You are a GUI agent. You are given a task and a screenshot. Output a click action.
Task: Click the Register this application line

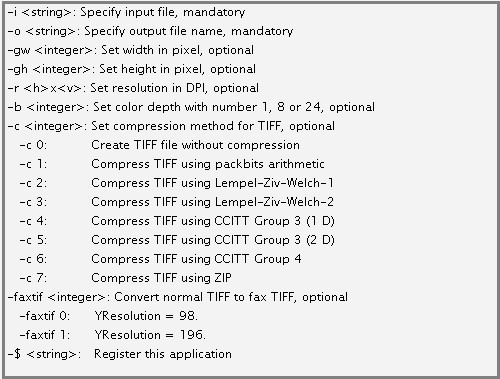pos(120,354)
